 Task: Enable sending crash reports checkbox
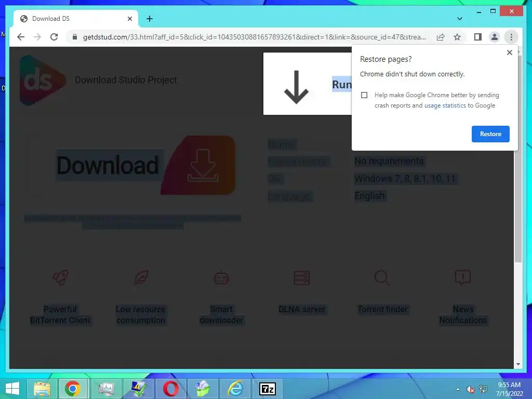364,95
